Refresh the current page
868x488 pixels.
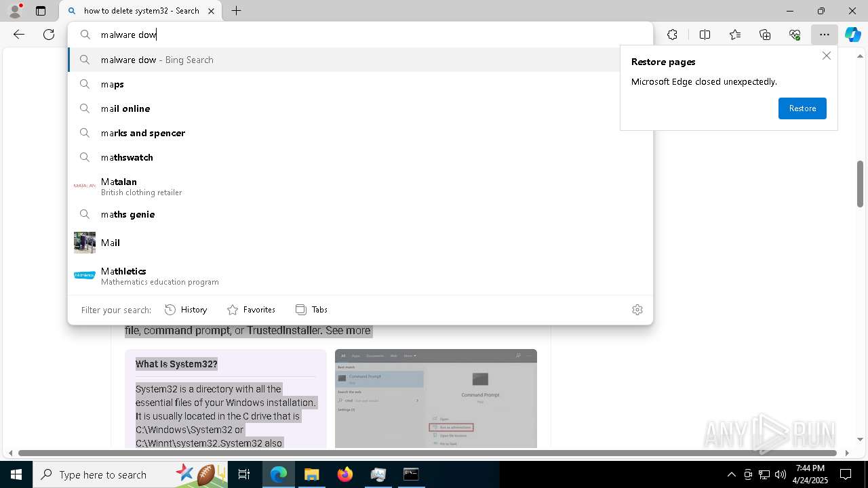tap(49, 35)
